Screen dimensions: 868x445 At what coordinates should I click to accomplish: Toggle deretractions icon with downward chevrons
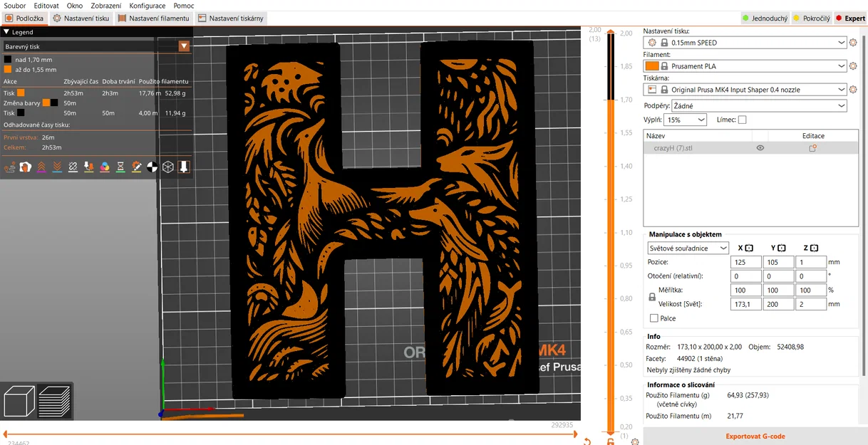click(57, 167)
